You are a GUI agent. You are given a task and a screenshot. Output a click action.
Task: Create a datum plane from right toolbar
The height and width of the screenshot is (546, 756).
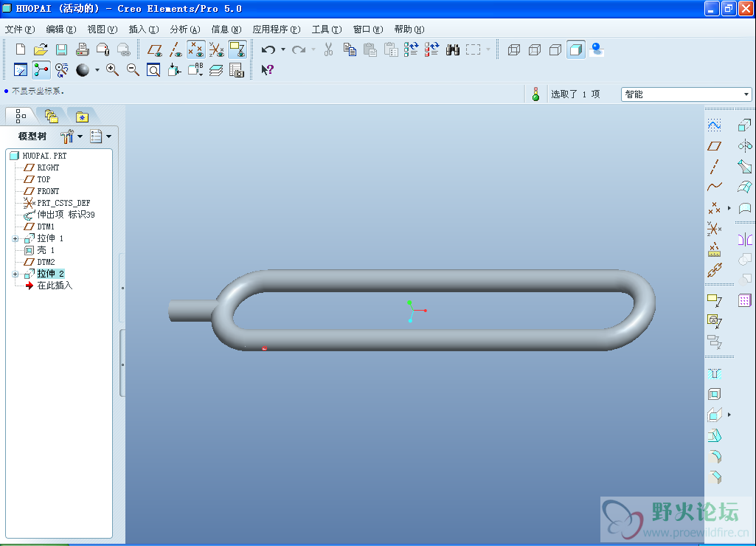[714, 146]
